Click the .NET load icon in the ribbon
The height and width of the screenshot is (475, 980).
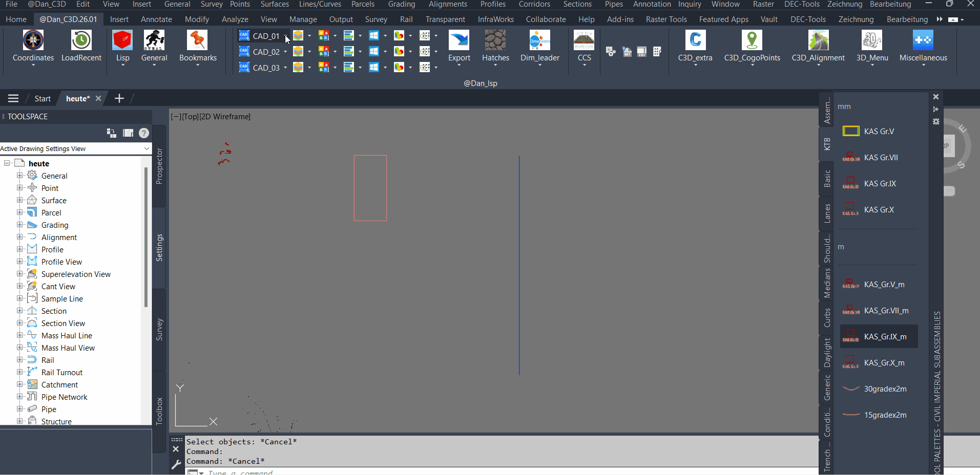(627, 52)
